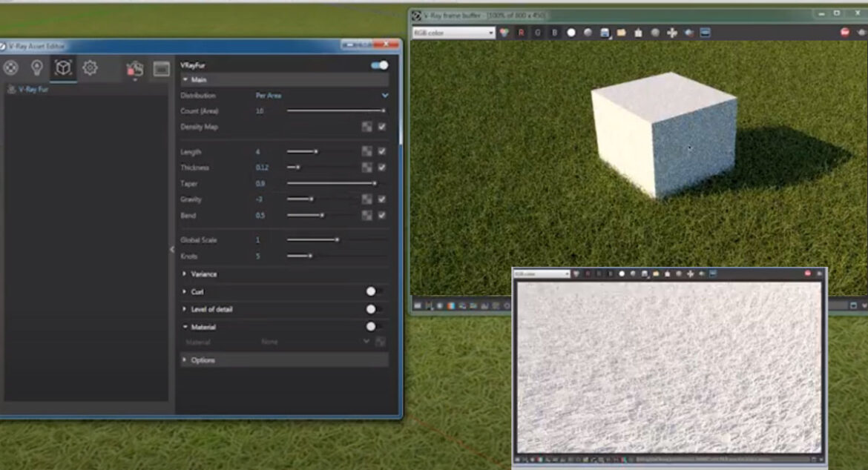This screenshot has height=470, width=868.
Task: Click the red stop render icon
Action: (844, 33)
